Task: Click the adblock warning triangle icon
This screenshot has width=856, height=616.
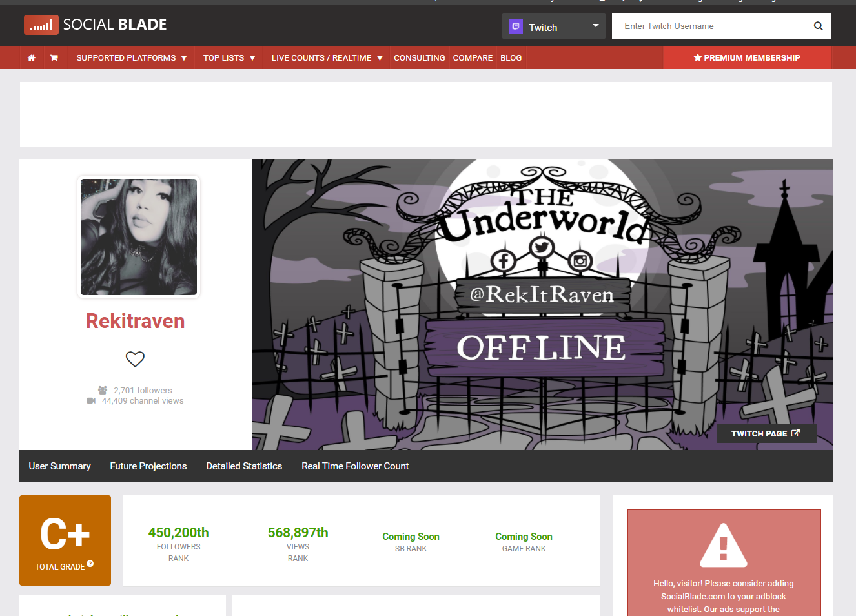Action: [724, 546]
